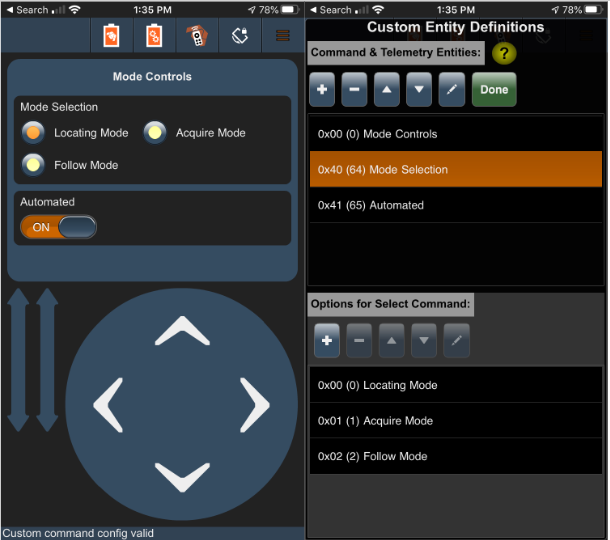610x540 pixels.
Task: Click the Custom Entity Definitions title
Action: [456, 27]
